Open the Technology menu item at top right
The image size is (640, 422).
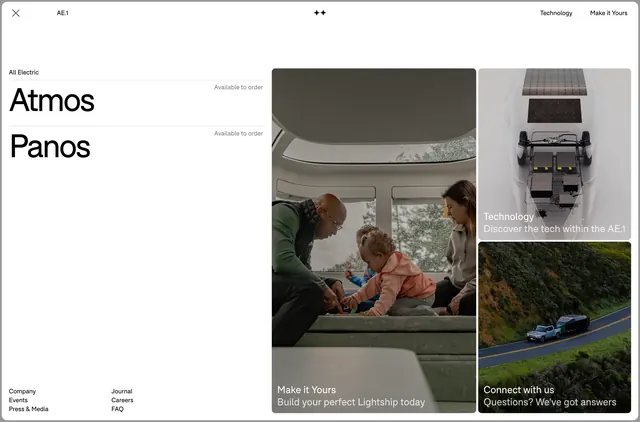tap(556, 13)
